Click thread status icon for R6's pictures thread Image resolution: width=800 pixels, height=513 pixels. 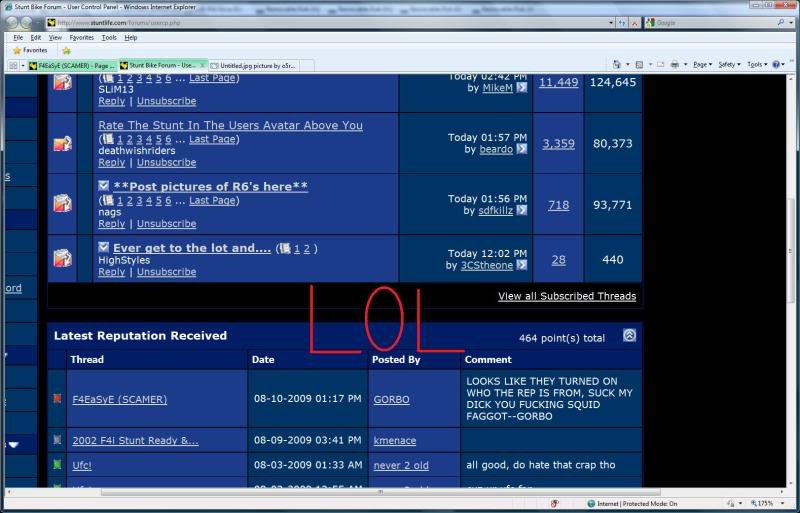63,203
